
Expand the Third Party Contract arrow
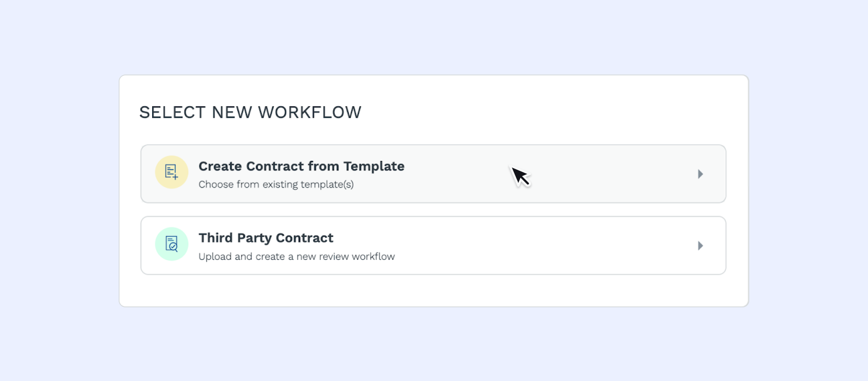point(700,246)
